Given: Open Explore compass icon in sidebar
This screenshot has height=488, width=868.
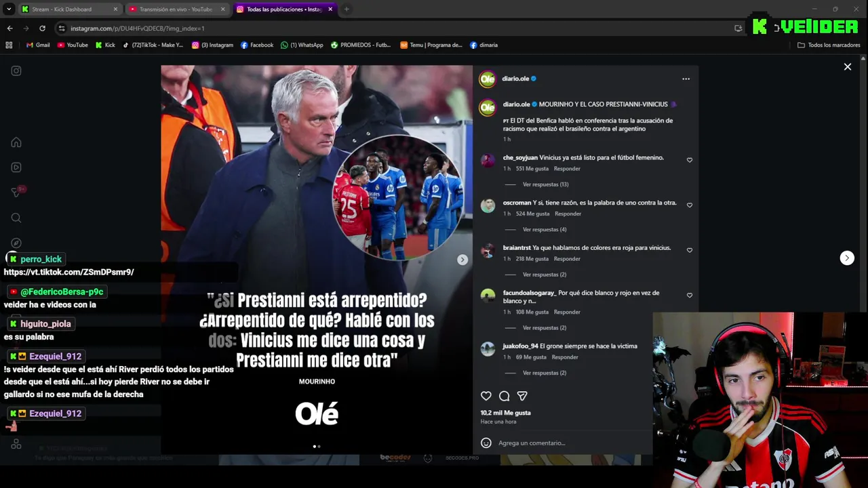Looking at the screenshot, I should (16, 243).
